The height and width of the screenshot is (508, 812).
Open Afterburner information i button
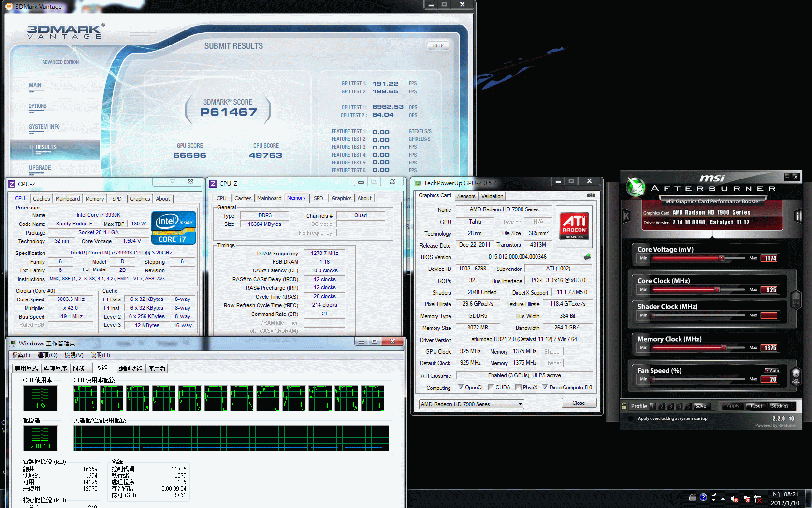tap(798, 216)
